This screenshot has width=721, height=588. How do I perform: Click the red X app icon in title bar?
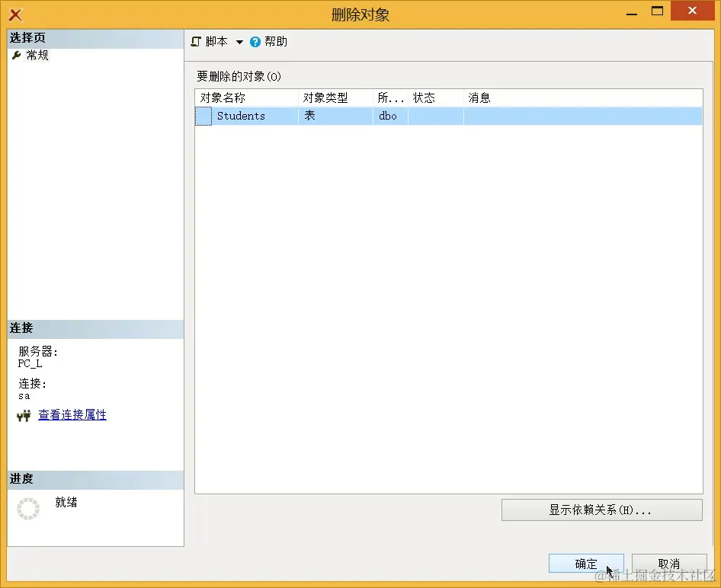(x=16, y=14)
